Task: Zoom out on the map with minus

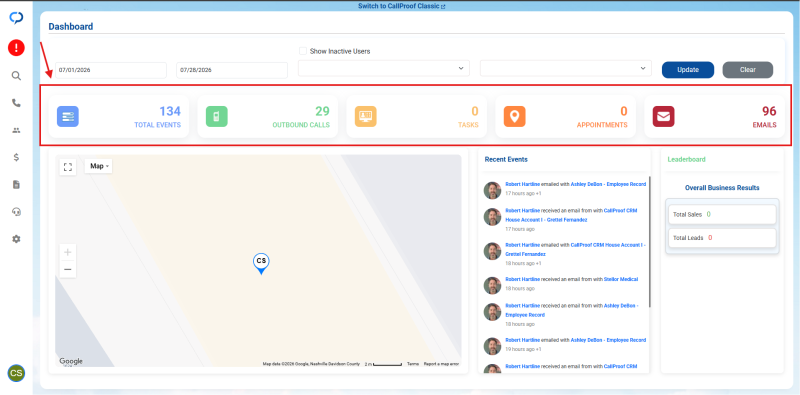Action: point(68,269)
